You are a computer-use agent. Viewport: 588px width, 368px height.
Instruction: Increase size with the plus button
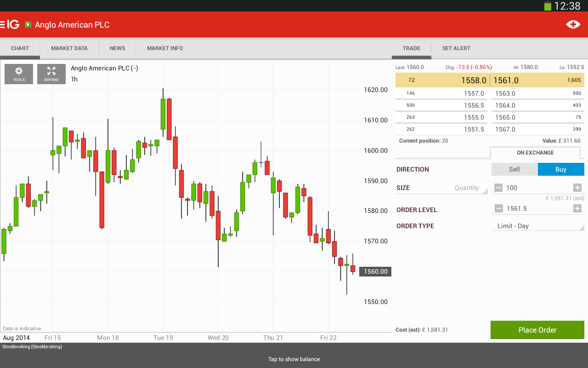click(x=577, y=188)
